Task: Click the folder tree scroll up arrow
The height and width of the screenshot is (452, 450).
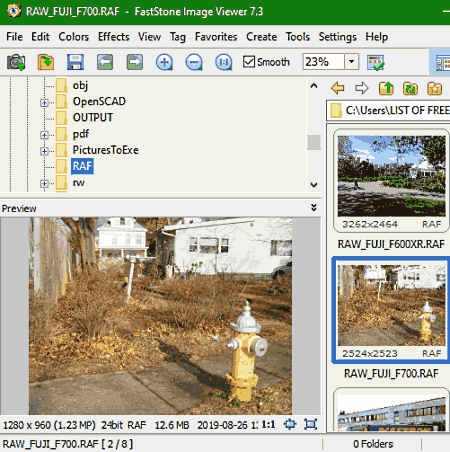Action: point(314,86)
